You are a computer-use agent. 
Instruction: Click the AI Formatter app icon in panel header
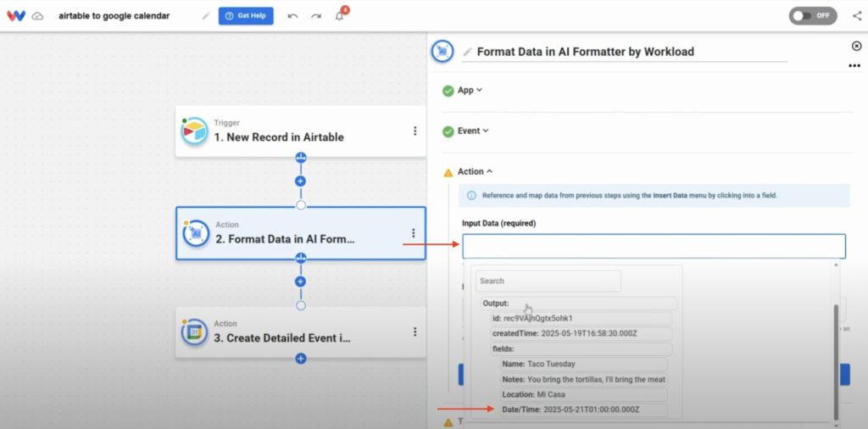pos(442,52)
